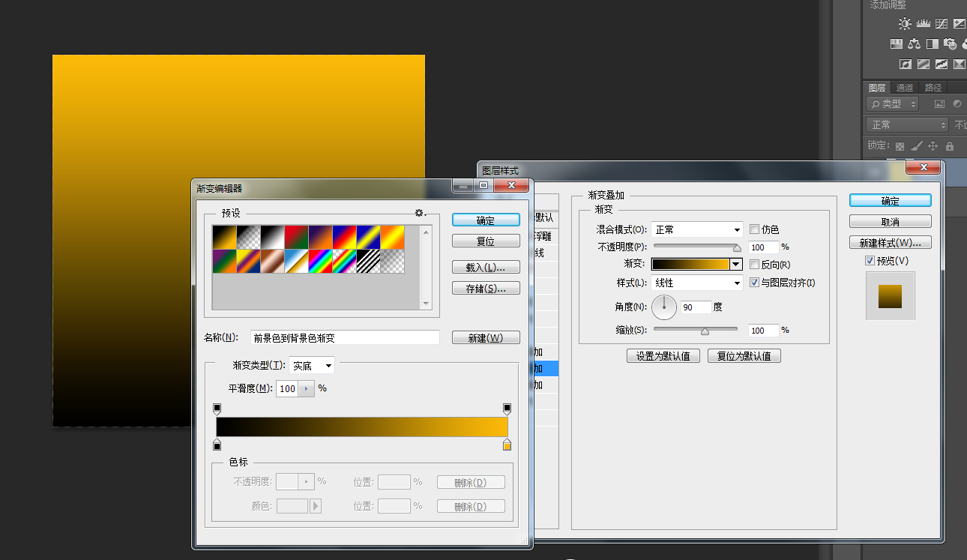
Task: Lock all with padlock icon
Action: coord(950,145)
